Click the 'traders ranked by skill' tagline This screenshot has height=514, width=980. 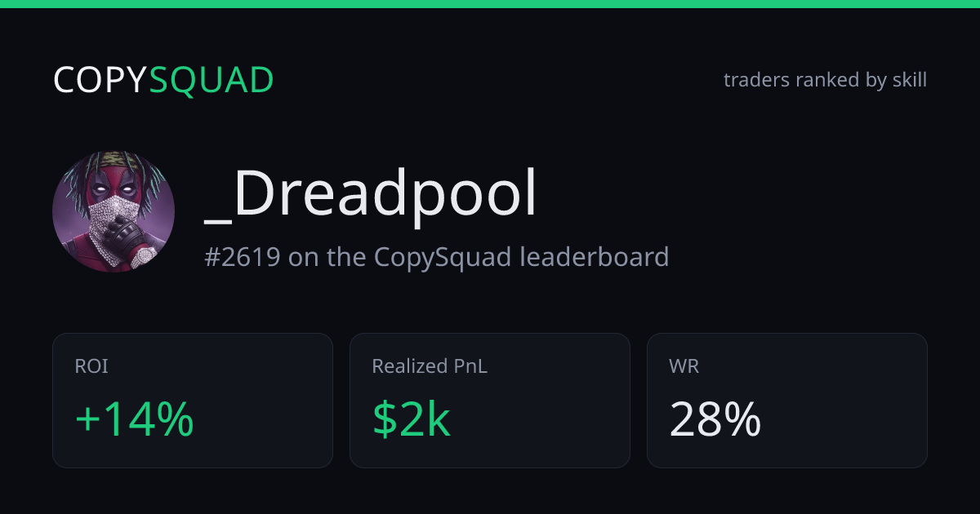[825, 80]
